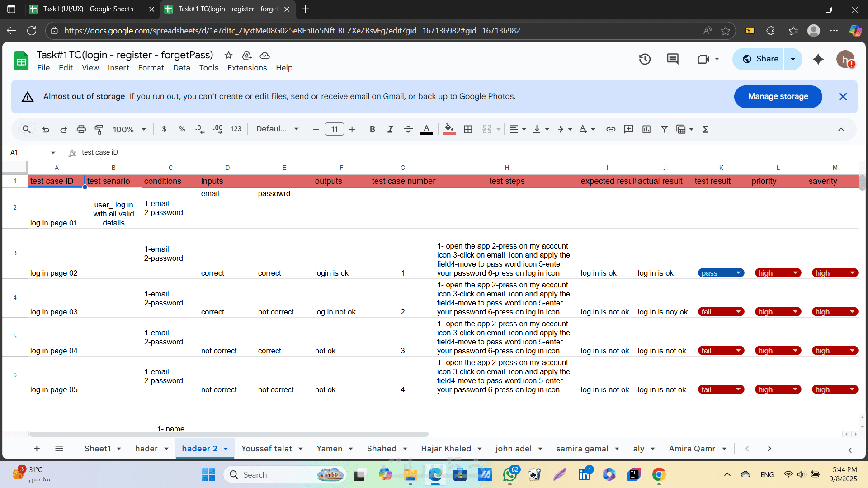Click the Share button
This screenshot has width=868, height=488.
[x=761, y=59]
